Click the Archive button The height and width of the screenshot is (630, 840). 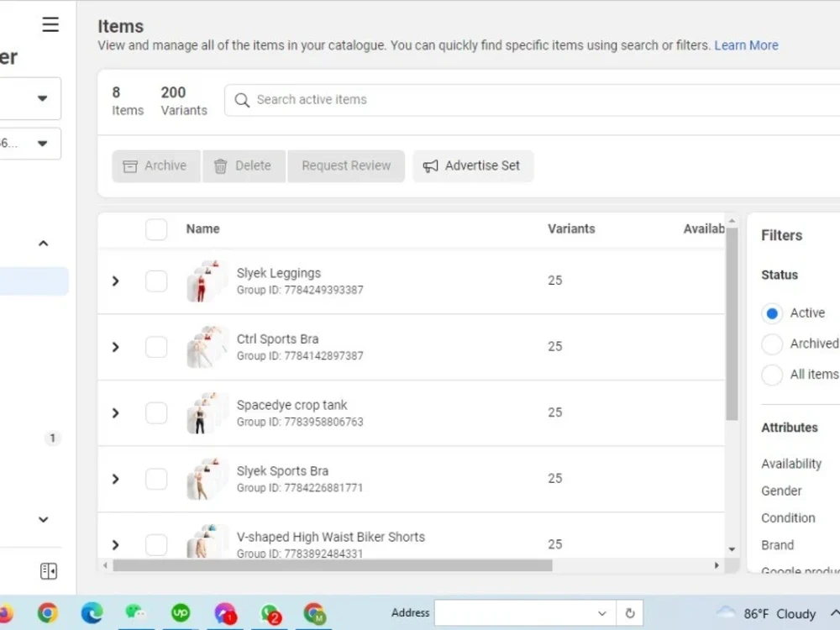(156, 166)
